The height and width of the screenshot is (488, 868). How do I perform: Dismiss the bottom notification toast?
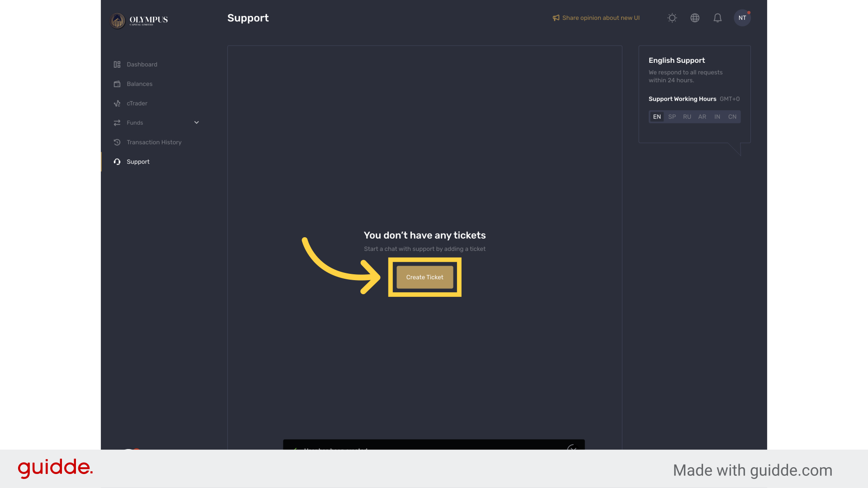tap(571, 447)
